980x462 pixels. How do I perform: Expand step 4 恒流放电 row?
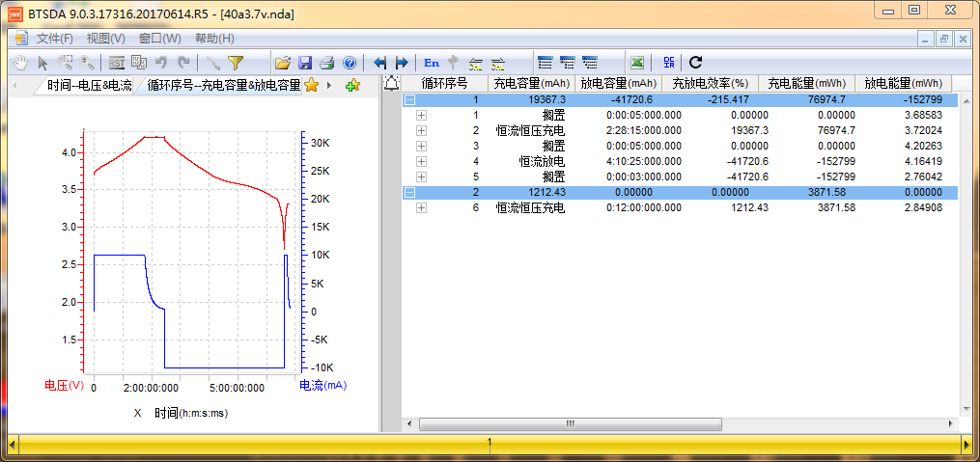pyautogui.click(x=421, y=161)
